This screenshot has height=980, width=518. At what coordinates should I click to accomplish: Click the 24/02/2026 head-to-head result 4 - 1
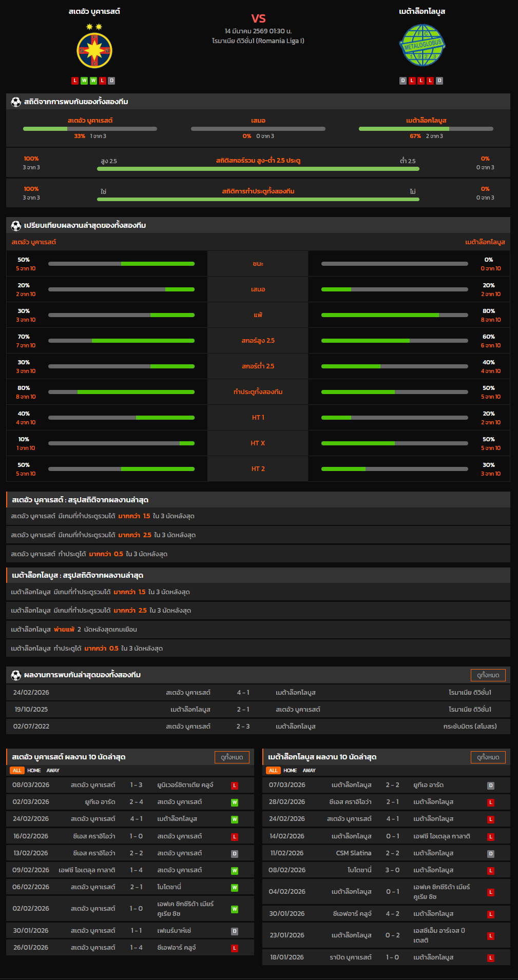243,693
